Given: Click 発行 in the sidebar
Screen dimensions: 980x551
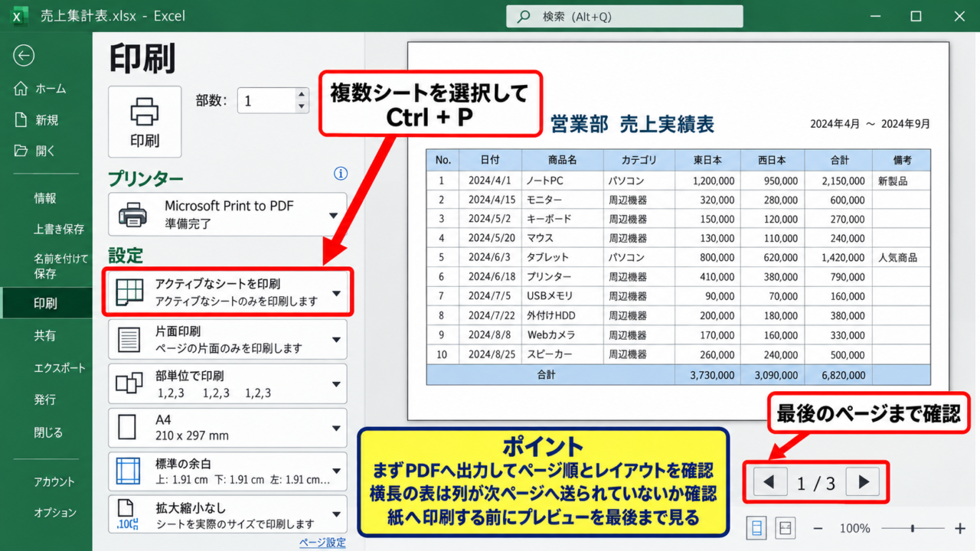Looking at the screenshot, I should pos(46,399).
